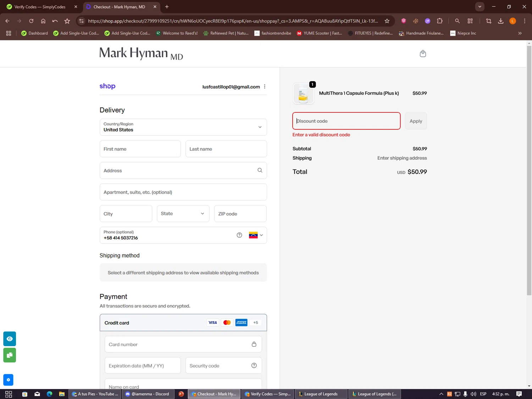532x399 pixels.
Task: Click the card number lock icon
Action: pyautogui.click(x=254, y=344)
